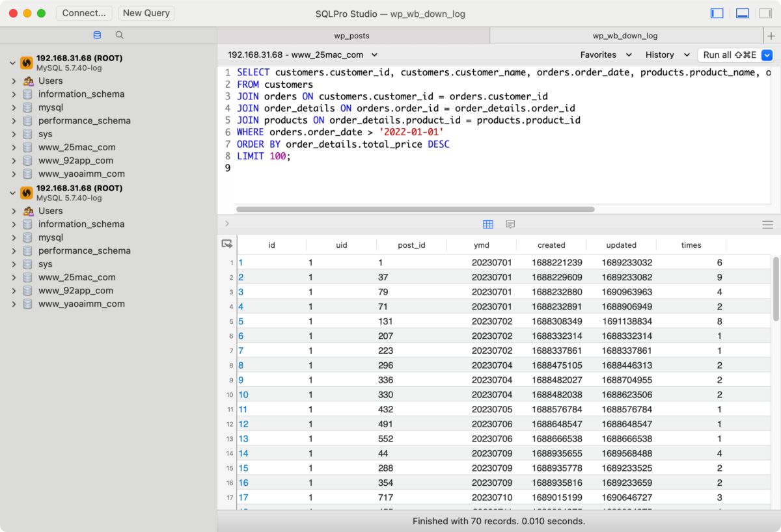Sort by the post_id column header

pos(411,245)
